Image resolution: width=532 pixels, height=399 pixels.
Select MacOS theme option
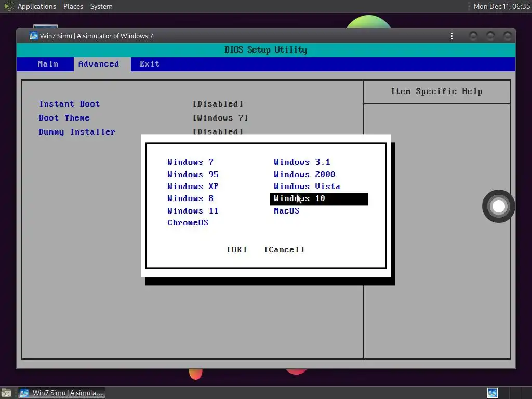click(286, 211)
